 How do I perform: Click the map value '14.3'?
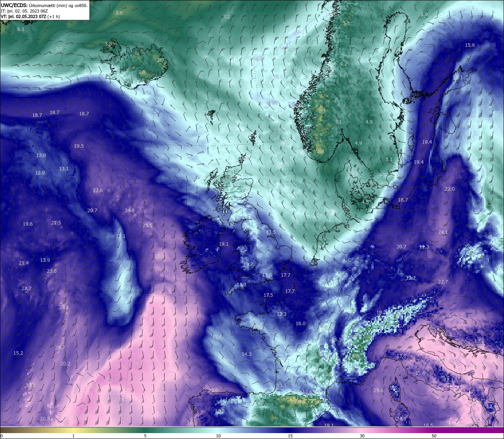(x=246, y=354)
